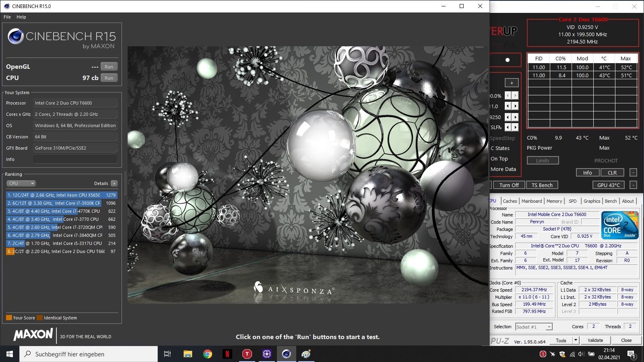The width and height of the screenshot is (644, 362).
Task: Open the Help menu in Cinebench
Action: (x=21, y=17)
